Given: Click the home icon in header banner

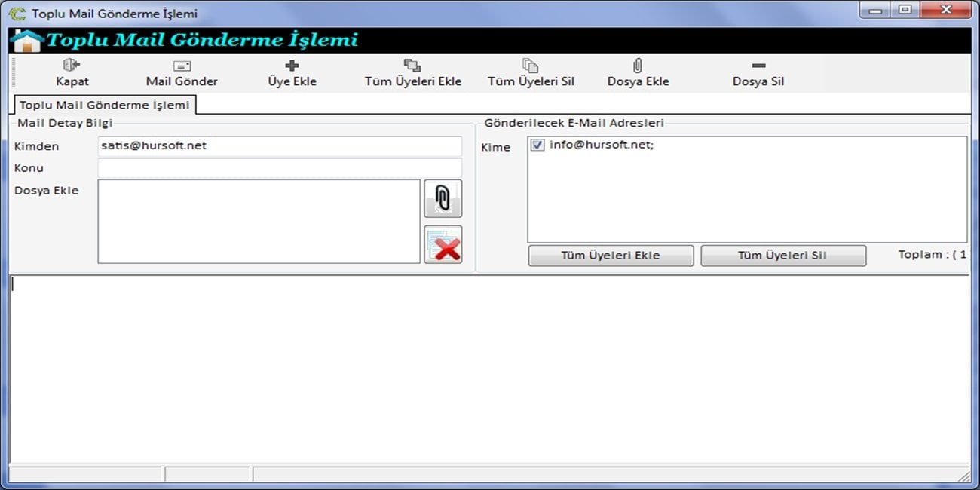Looking at the screenshot, I should coord(27,41).
